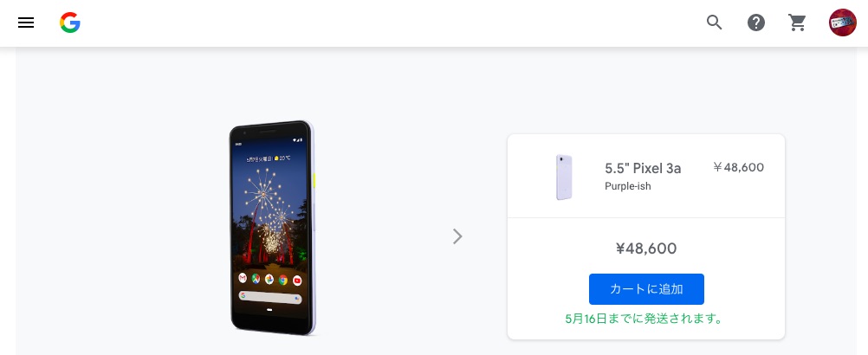Click the green 5月16日 shipping notice
Viewport: 868px width, 355px height.
coord(645,319)
